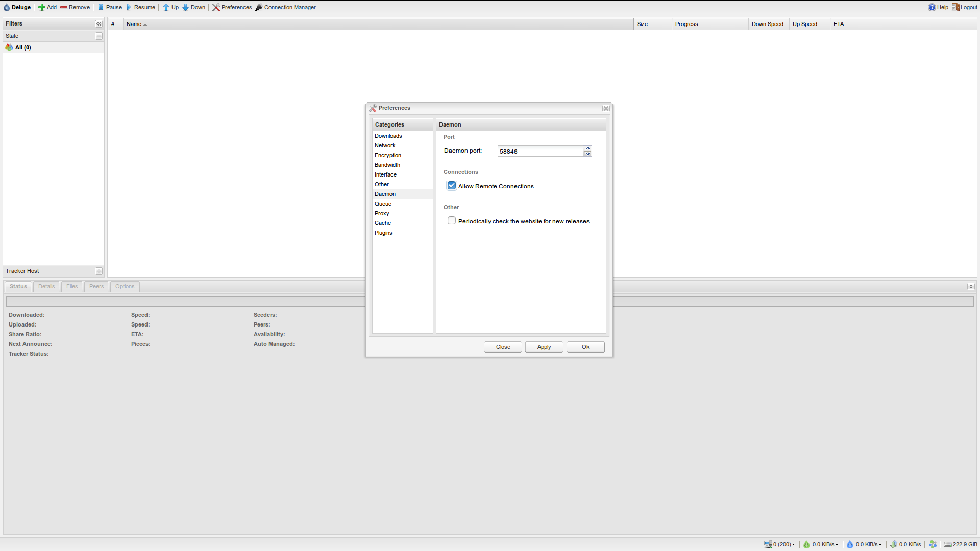Enable periodic check for new releases

click(x=452, y=221)
